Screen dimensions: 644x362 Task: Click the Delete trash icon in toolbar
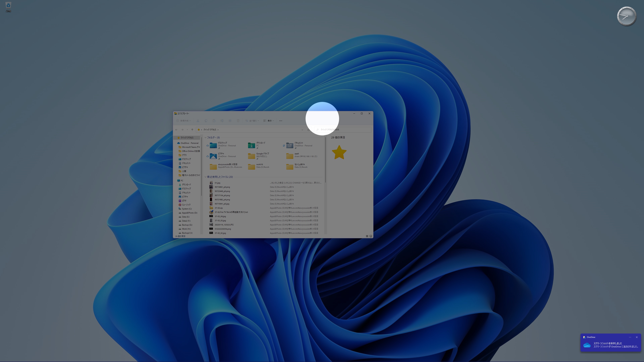pos(238,121)
